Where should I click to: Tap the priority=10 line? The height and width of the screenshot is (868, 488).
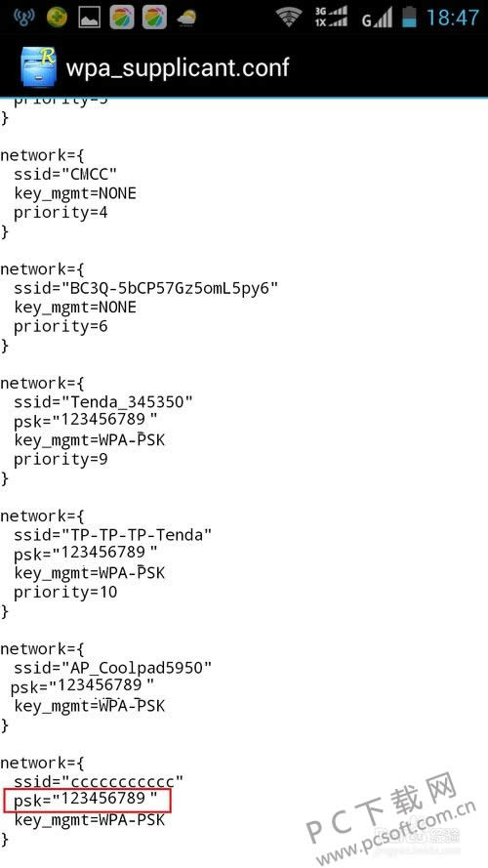pos(65,593)
